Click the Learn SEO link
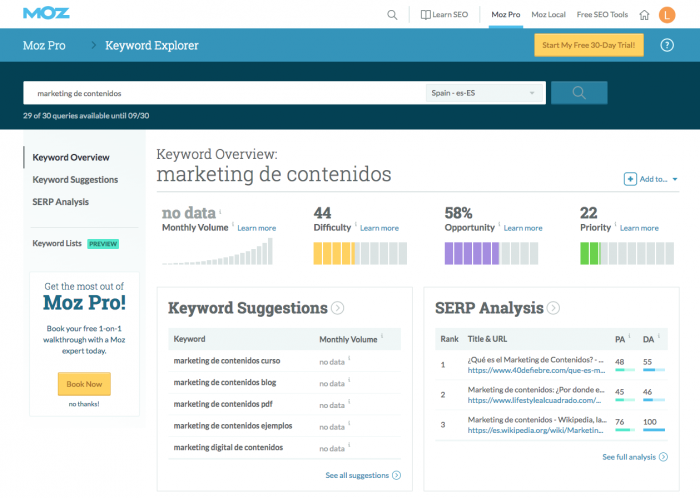This screenshot has width=700, height=498. pos(450,15)
